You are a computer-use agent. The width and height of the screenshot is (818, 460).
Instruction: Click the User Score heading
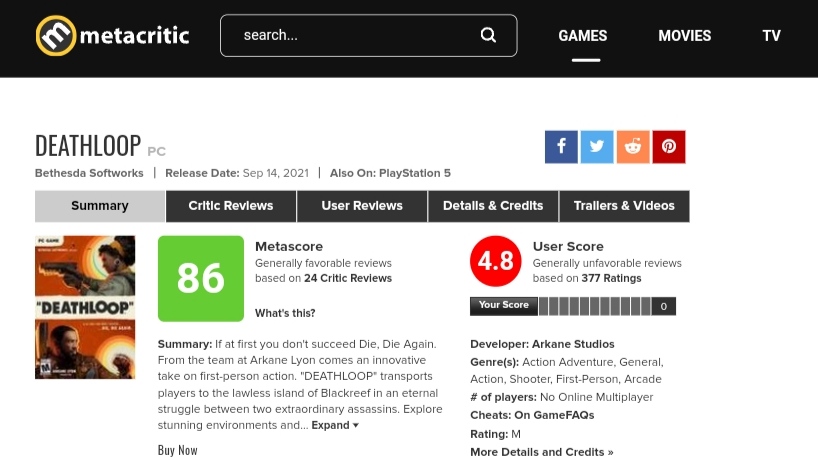[x=568, y=246]
